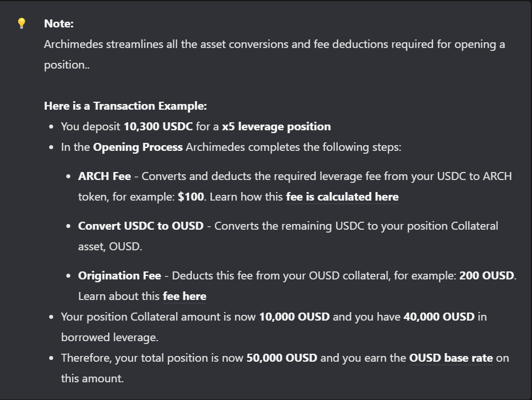This screenshot has width=532, height=400.
Task: Click "Here is a Transaction Example:" heading
Action: pyautogui.click(x=125, y=106)
